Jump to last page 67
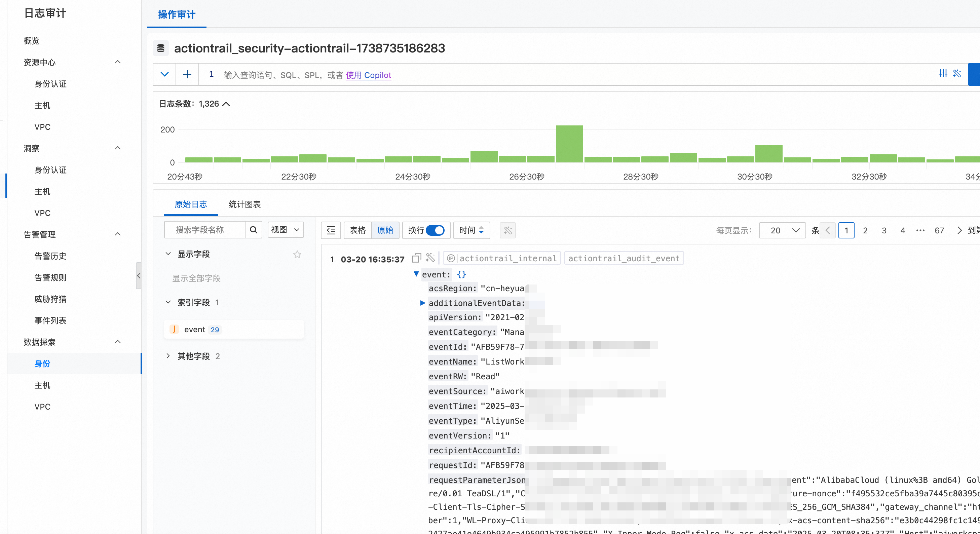The image size is (980, 534). pos(939,230)
